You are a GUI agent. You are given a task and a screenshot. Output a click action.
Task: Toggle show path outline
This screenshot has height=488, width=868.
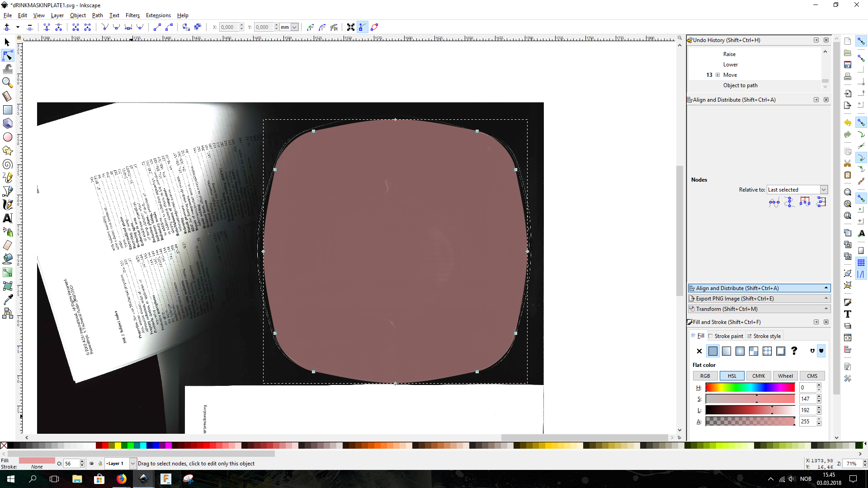pyautogui.click(x=374, y=27)
